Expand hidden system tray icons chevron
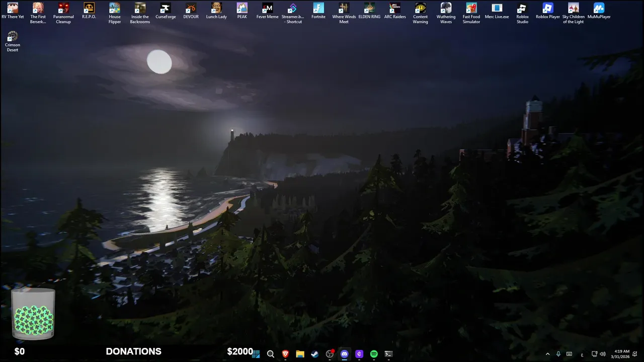Viewport: 644px width, 362px height. (x=547, y=354)
